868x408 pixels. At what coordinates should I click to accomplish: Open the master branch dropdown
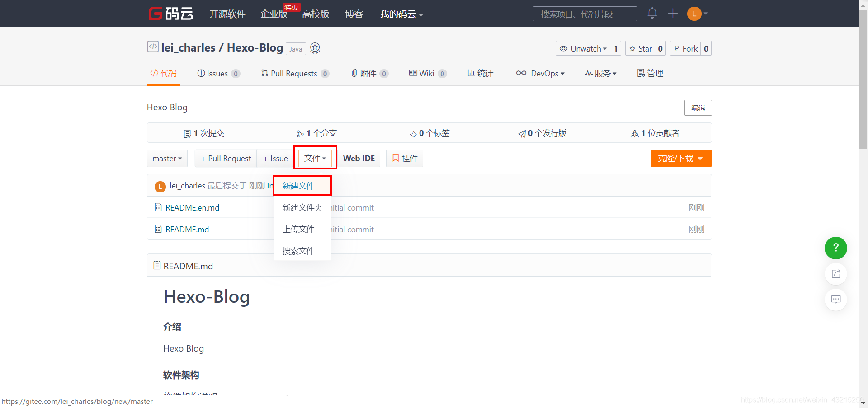[167, 159]
